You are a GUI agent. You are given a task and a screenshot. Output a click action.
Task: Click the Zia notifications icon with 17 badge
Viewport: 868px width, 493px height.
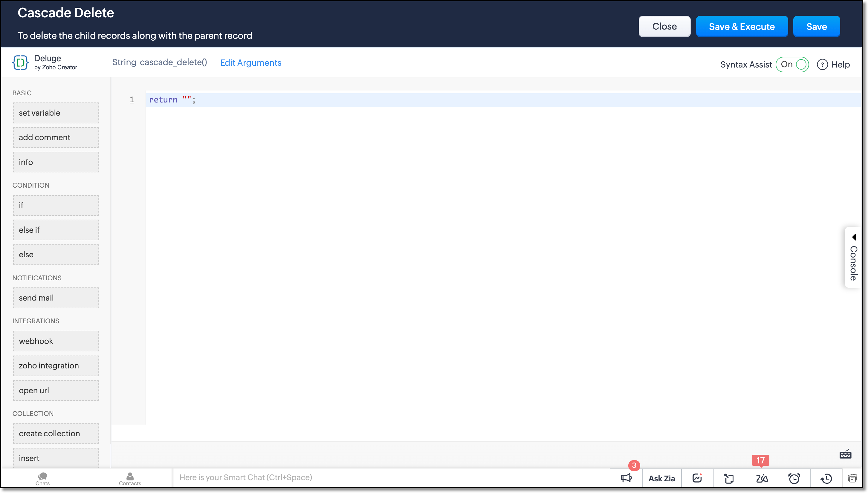tap(762, 478)
